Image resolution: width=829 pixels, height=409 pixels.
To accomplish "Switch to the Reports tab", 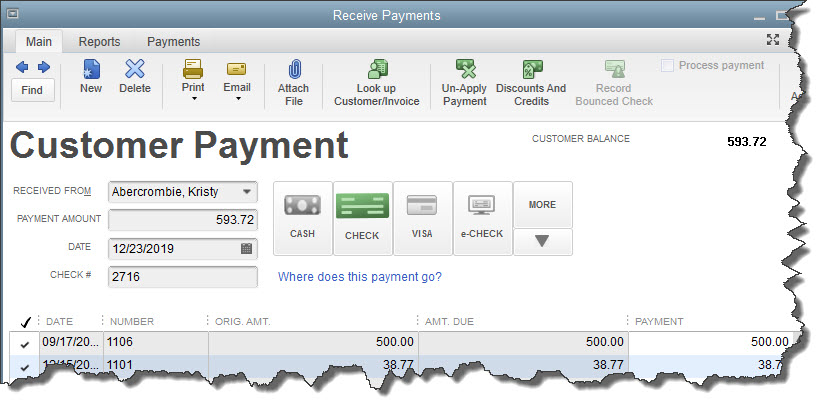I will pyautogui.click(x=100, y=42).
